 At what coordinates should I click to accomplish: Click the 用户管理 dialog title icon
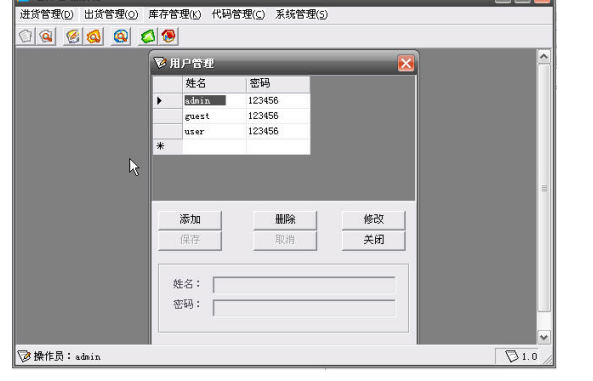coord(160,62)
